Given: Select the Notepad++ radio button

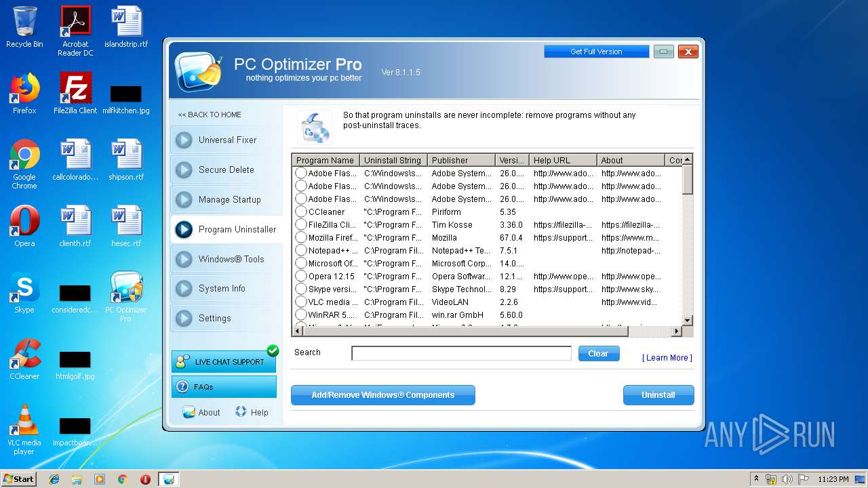Looking at the screenshot, I should tap(301, 251).
